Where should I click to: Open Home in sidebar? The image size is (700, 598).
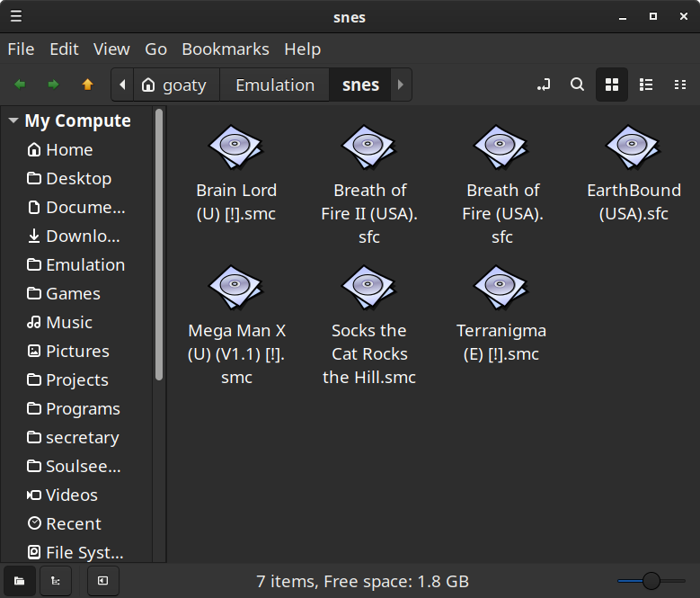[x=76, y=149]
